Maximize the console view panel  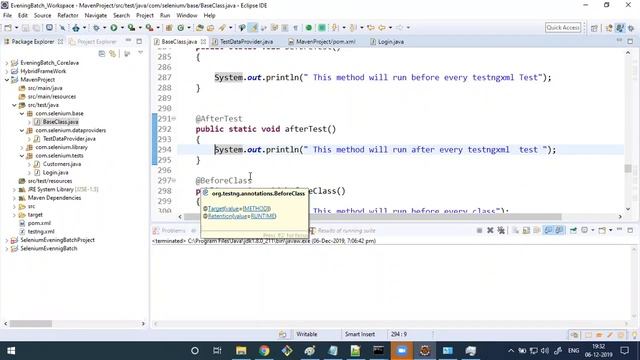(x=630, y=231)
